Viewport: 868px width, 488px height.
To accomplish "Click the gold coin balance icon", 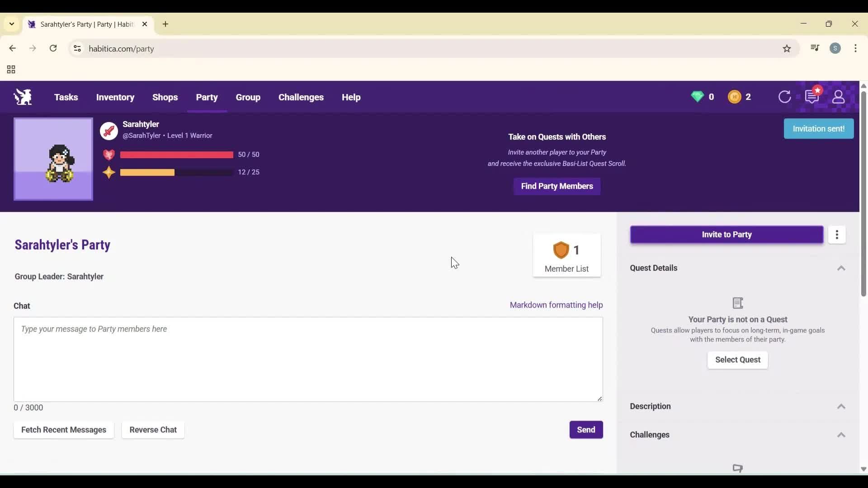I will 735,97.
